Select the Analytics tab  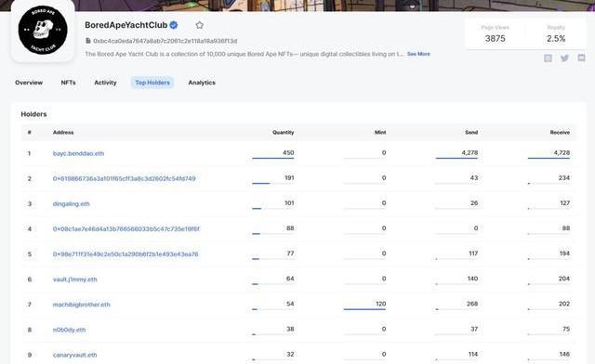point(202,83)
